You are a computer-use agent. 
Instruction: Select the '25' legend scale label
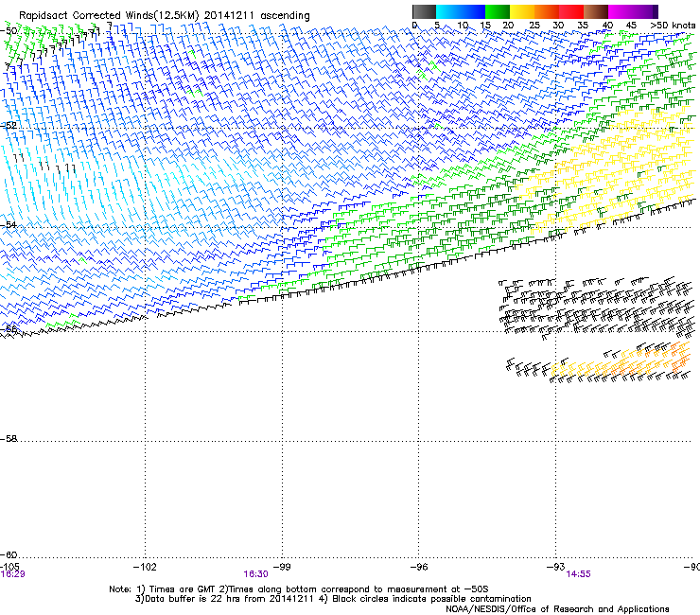coord(534,25)
